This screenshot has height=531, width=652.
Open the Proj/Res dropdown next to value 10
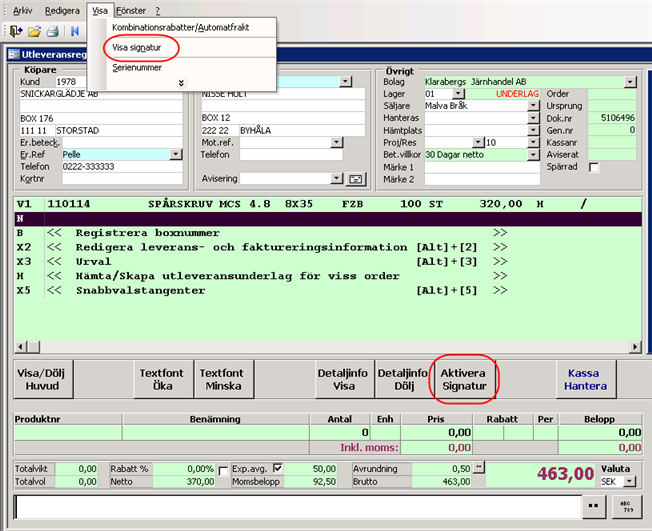pos(533,143)
